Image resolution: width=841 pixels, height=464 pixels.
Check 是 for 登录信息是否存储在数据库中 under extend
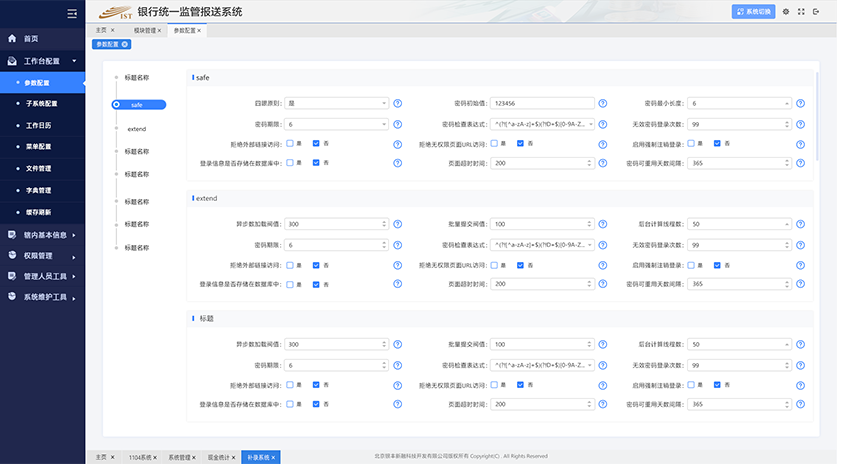[290, 284]
